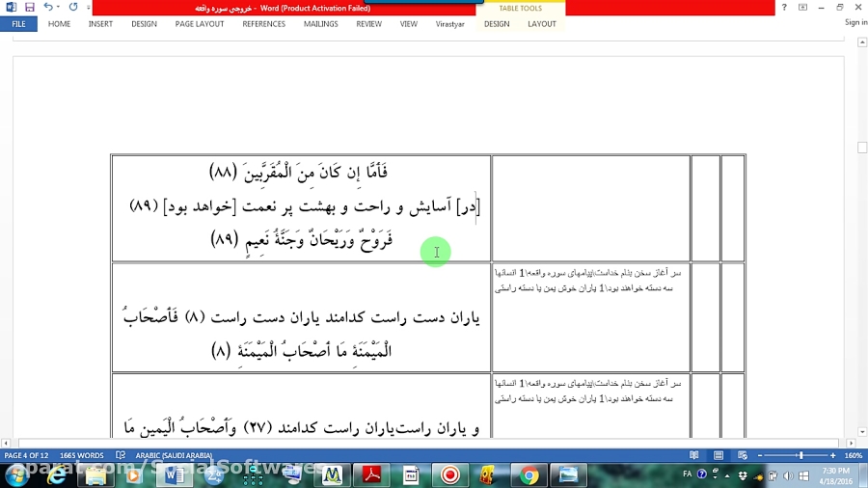The image size is (868, 488).
Task: Open the Table Tools LAYOUT tab
Action: (542, 24)
